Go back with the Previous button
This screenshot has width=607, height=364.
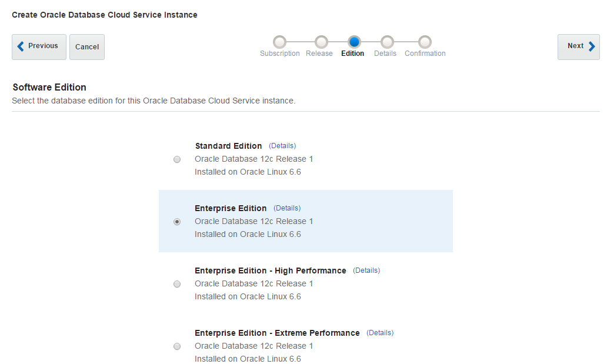[x=39, y=47]
